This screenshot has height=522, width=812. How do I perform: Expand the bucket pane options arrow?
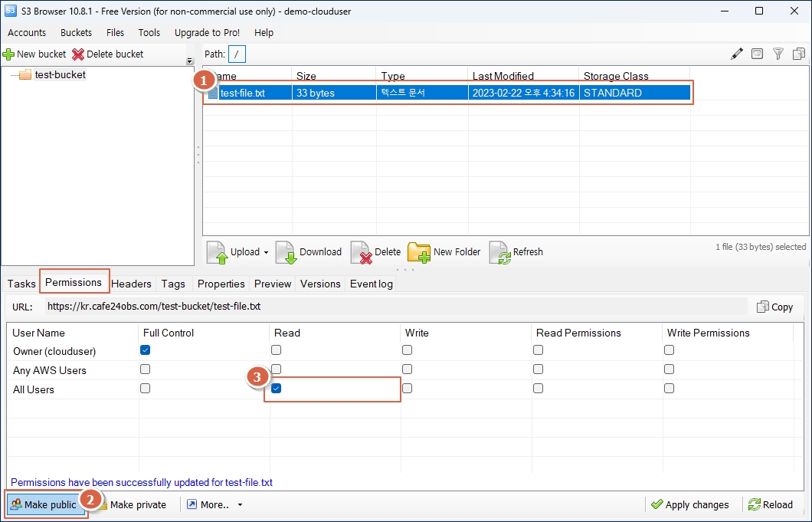pos(190,61)
